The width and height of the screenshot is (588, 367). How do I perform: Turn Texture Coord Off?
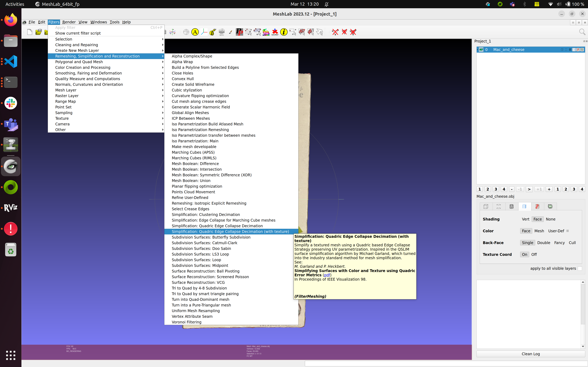(534, 254)
